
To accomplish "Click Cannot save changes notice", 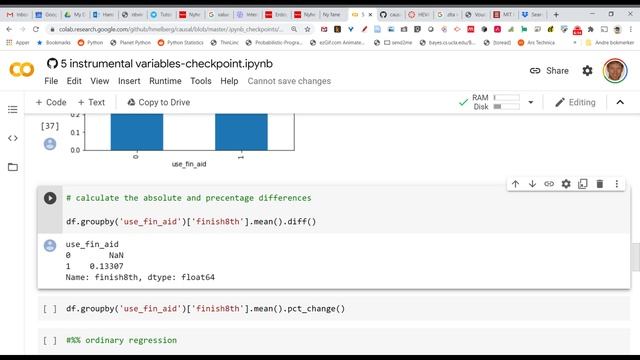I will click(289, 81).
